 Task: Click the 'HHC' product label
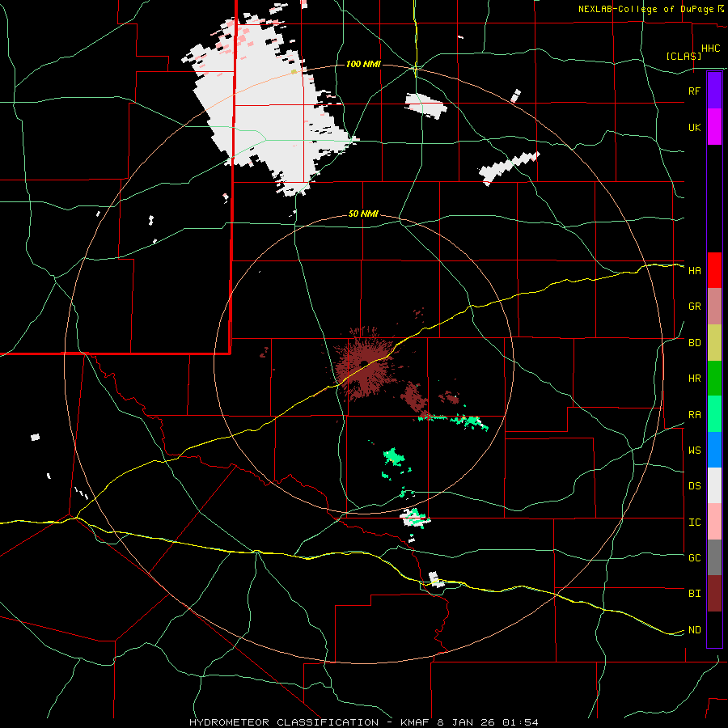[711, 49]
